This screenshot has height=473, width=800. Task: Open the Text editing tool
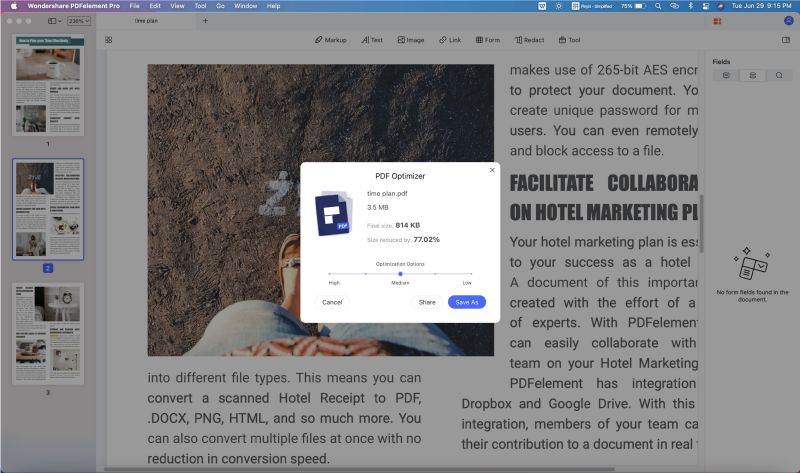[x=372, y=40]
